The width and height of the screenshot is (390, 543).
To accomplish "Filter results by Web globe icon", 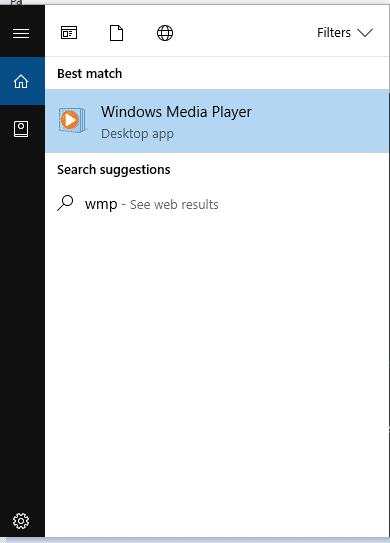I will point(165,33).
